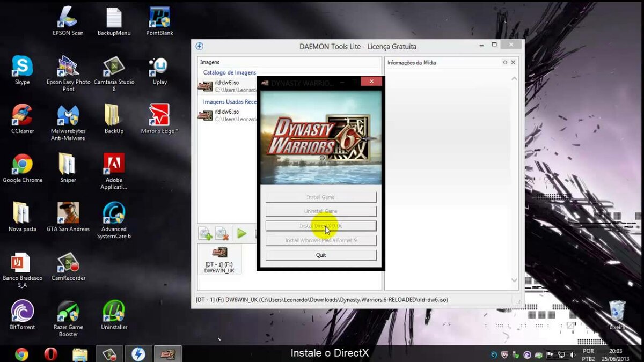
Task: Select the BitTorrent desktop icon
Action: pyautogui.click(x=23, y=315)
